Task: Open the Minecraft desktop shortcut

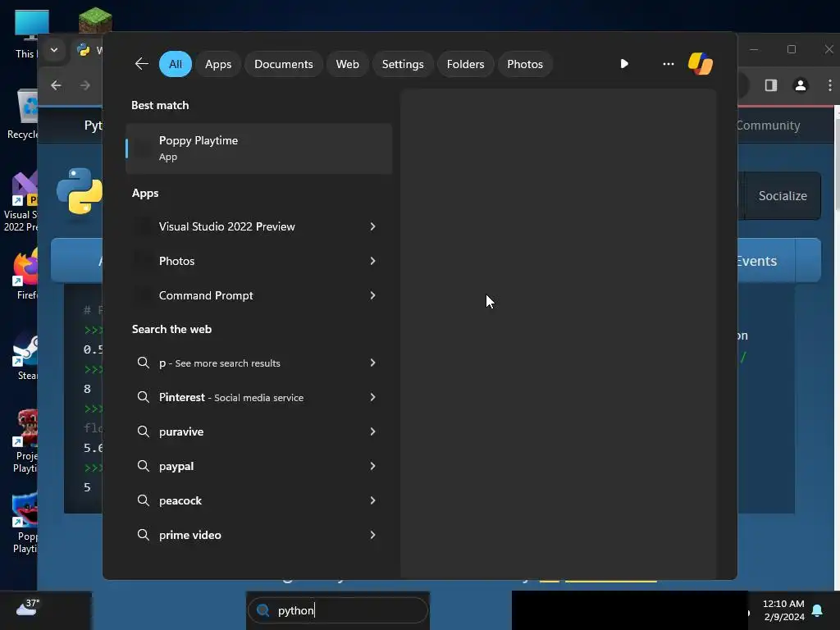Action: [95, 20]
